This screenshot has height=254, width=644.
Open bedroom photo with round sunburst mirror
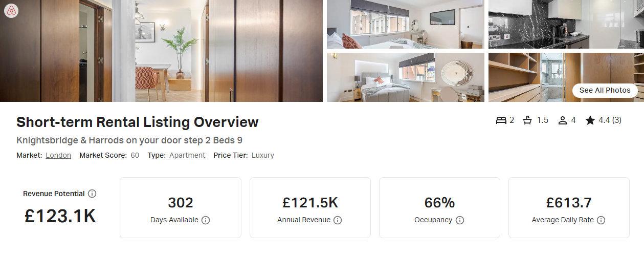[405, 77]
